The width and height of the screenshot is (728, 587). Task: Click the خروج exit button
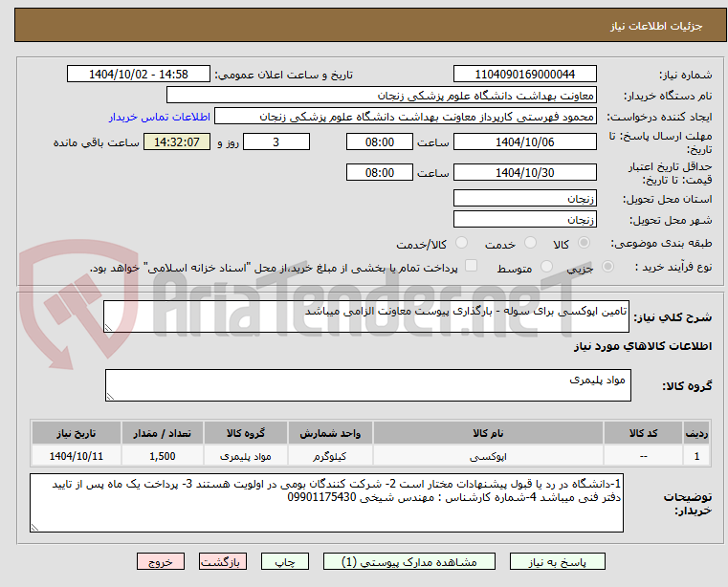(160, 561)
